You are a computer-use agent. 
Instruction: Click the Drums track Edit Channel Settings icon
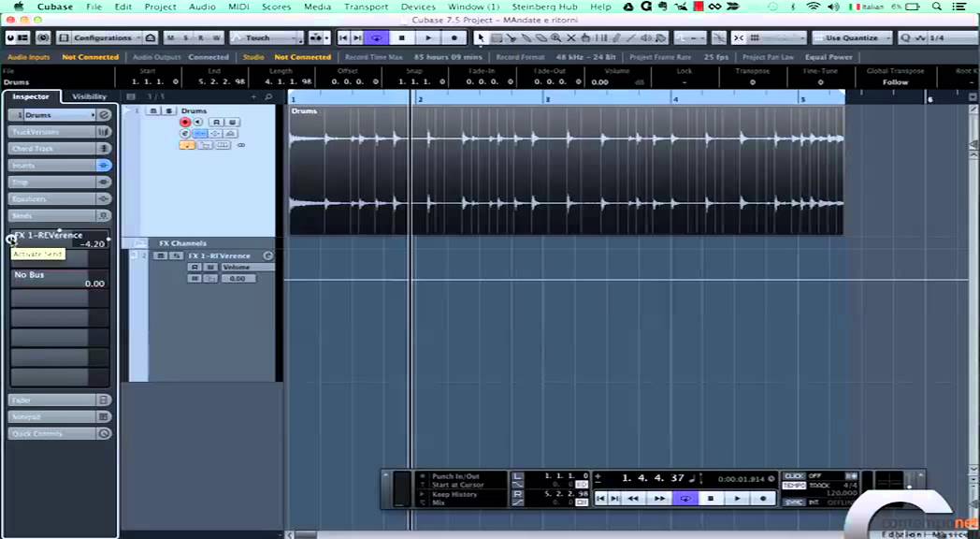[185, 133]
